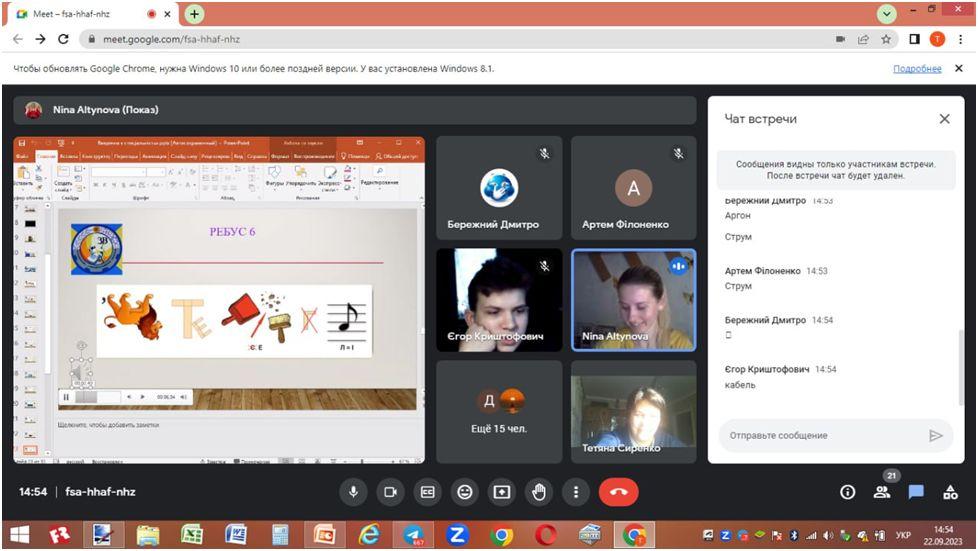Close the Meet browser tab

pyautogui.click(x=167, y=14)
